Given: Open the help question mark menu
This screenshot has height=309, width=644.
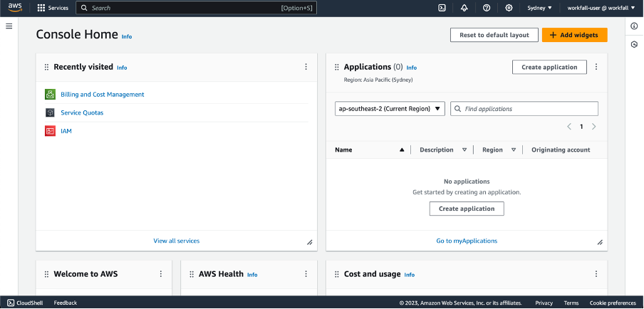Looking at the screenshot, I should [487, 8].
